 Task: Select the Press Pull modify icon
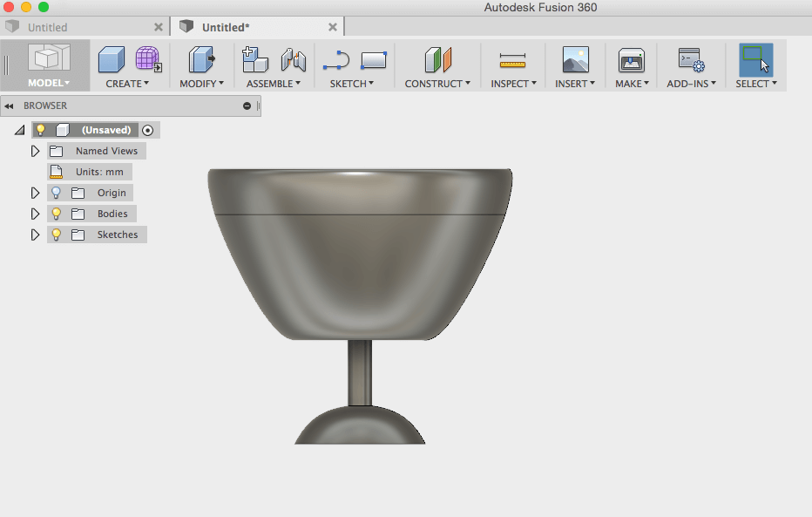pyautogui.click(x=201, y=59)
